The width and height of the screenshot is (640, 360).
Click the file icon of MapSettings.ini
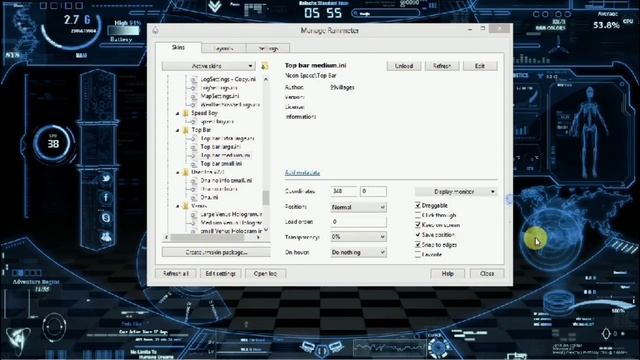(x=194, y=96)
